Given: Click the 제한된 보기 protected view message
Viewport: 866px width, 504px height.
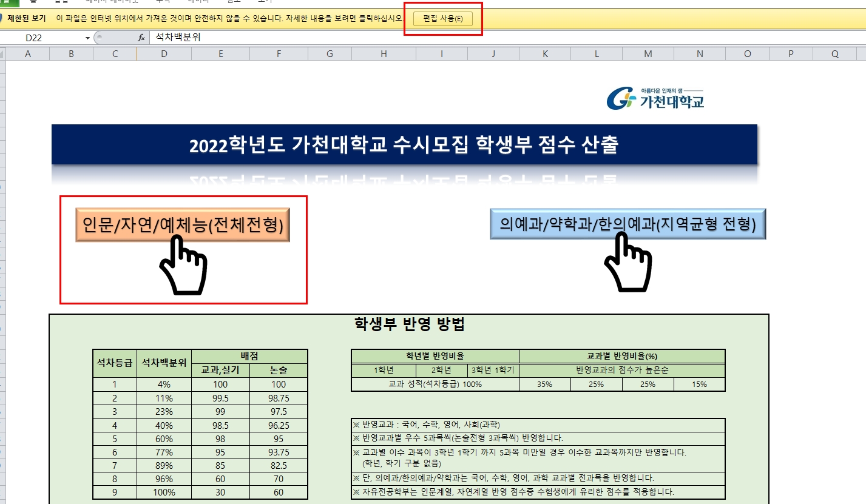Looking at the screenshot, I should click(x=207, y=18).
